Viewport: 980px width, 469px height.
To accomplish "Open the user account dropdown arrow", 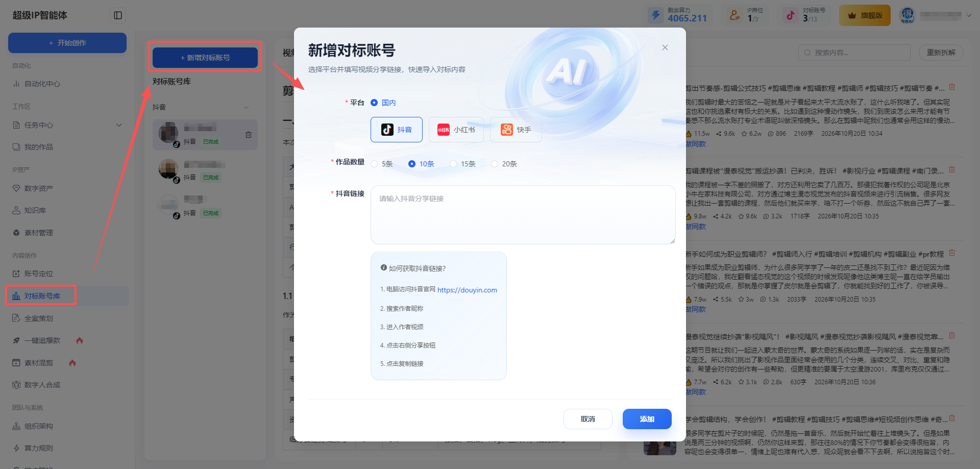I will [x=969, y=15].
